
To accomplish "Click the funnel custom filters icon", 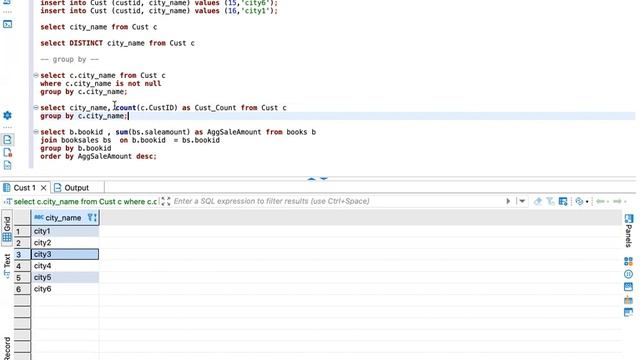I will 550,201.
